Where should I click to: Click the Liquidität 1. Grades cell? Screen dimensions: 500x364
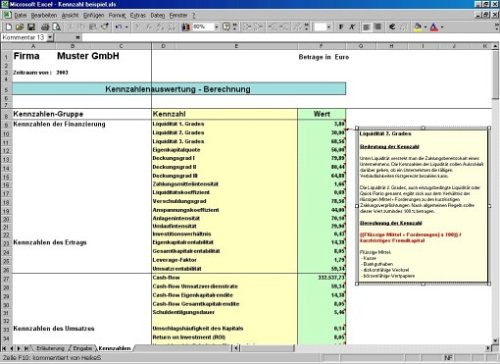click(224, 124)
